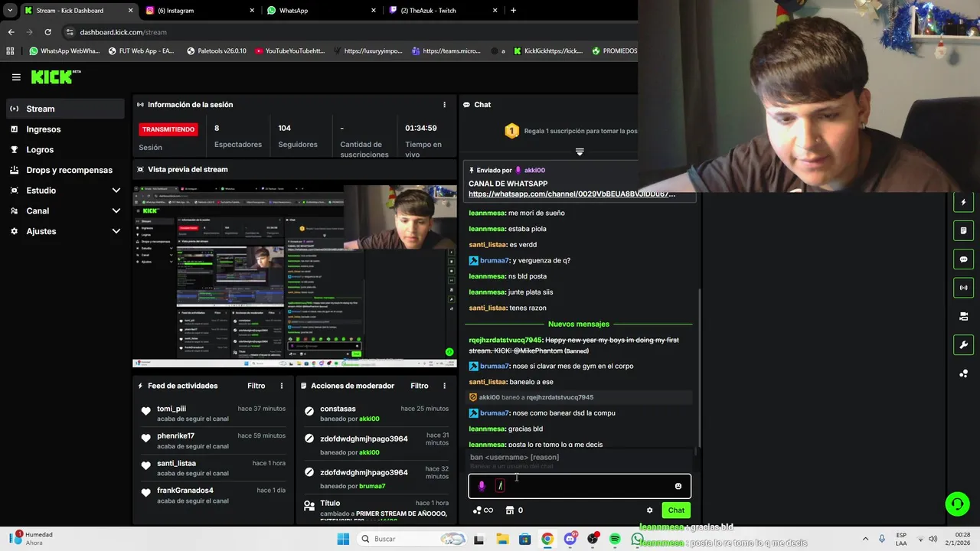The width and height of the screenshot is (980, 551).
Task: Open the PROMIEDOS bookmark
Action: [x=614, y=51]
